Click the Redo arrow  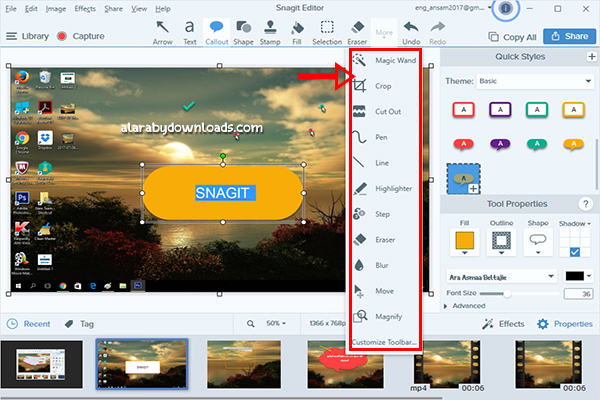(437, 33)
